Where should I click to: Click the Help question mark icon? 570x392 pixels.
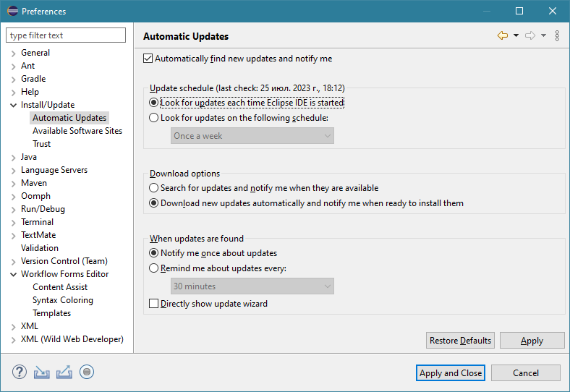point(20,372)
